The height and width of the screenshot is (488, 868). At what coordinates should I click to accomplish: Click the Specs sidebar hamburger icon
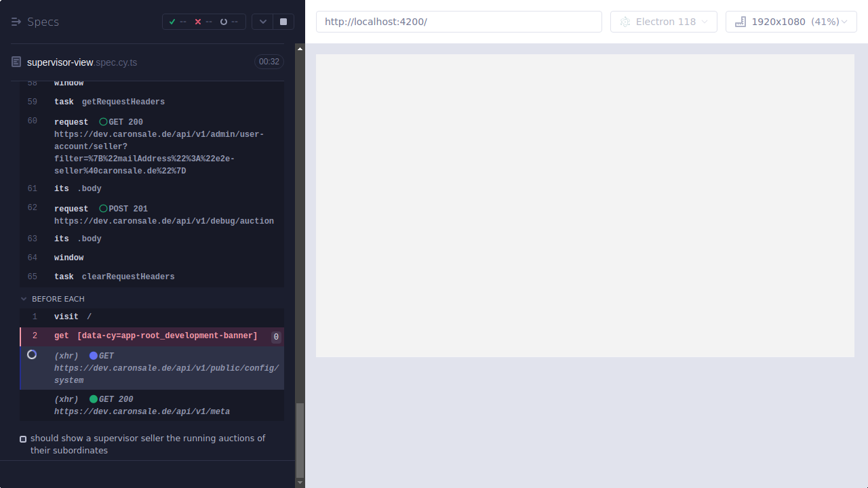point(16,21)
